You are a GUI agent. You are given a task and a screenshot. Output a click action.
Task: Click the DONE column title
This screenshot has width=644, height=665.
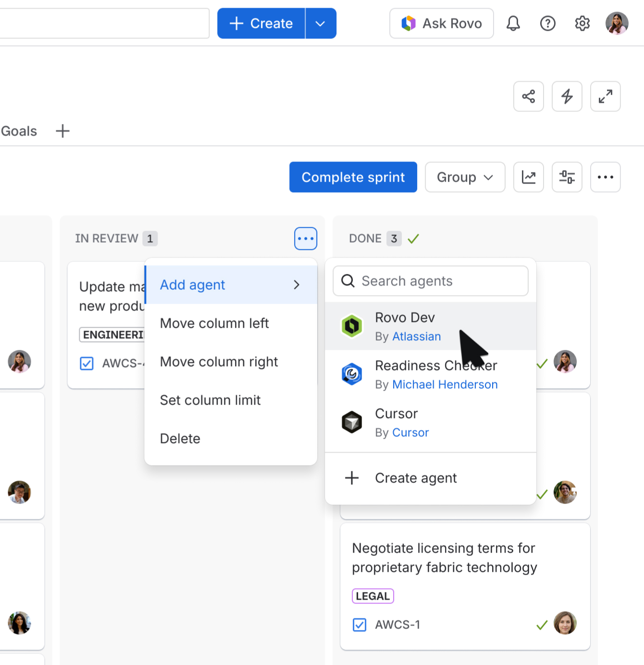(x=365, y=238)
